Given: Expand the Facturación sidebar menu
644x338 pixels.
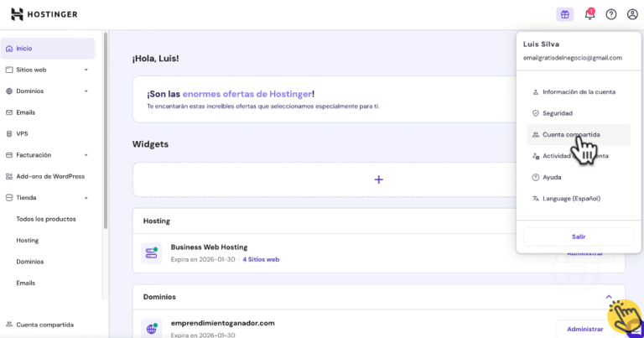Looking at the screenshot, I should [x=86, y=155].
